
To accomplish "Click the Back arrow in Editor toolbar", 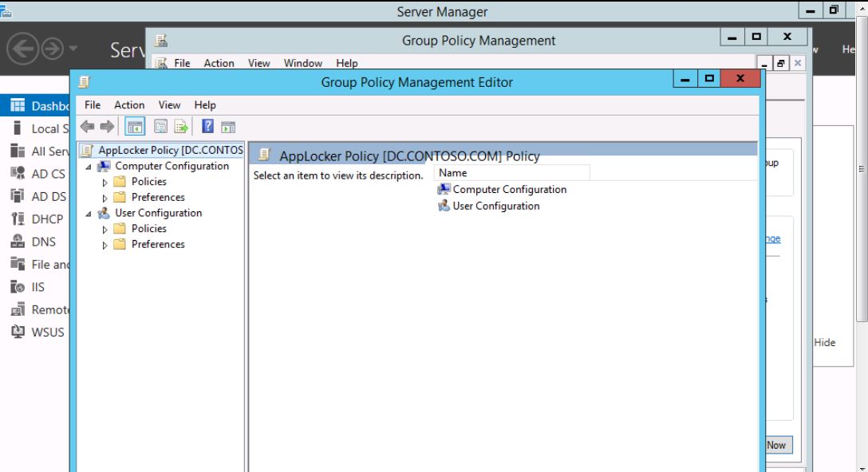I will [x=87, y=127].
